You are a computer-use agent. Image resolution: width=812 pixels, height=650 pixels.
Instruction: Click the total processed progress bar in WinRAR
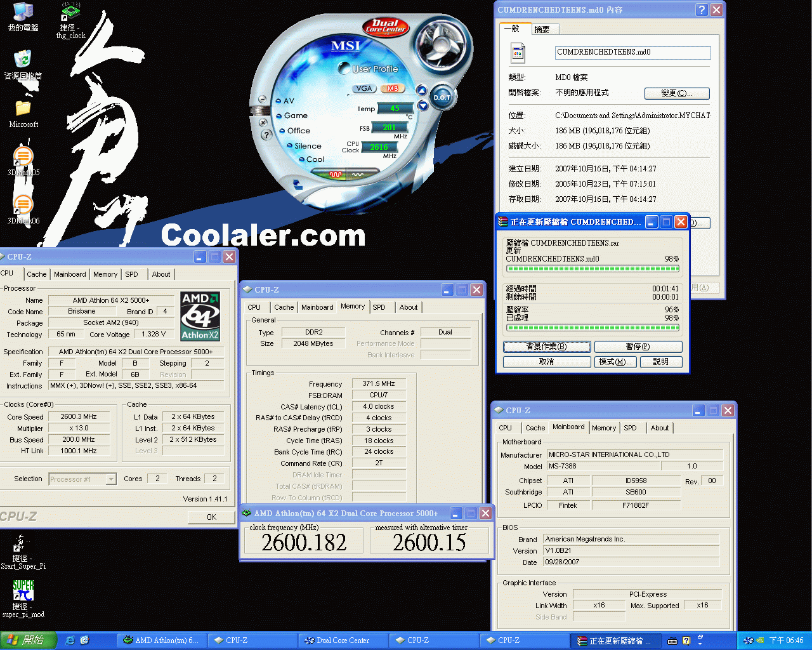[593, 328]
